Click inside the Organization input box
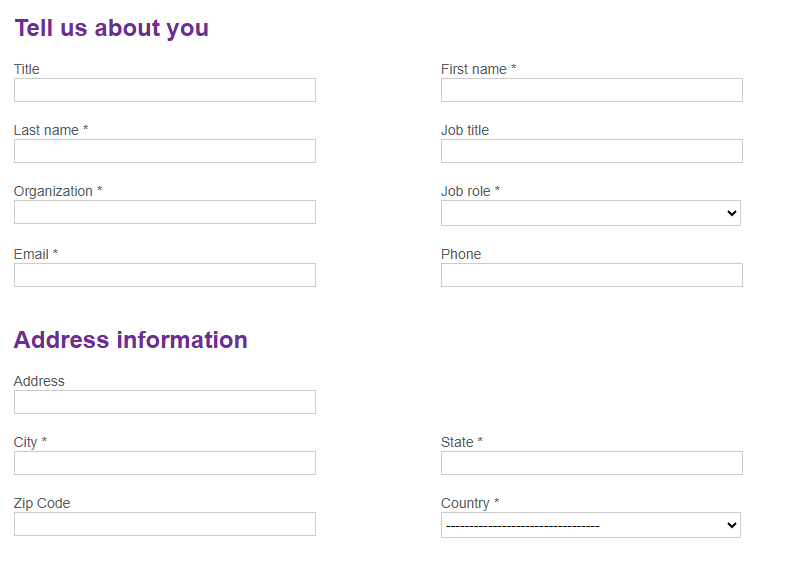 click(x=165, y=212)
